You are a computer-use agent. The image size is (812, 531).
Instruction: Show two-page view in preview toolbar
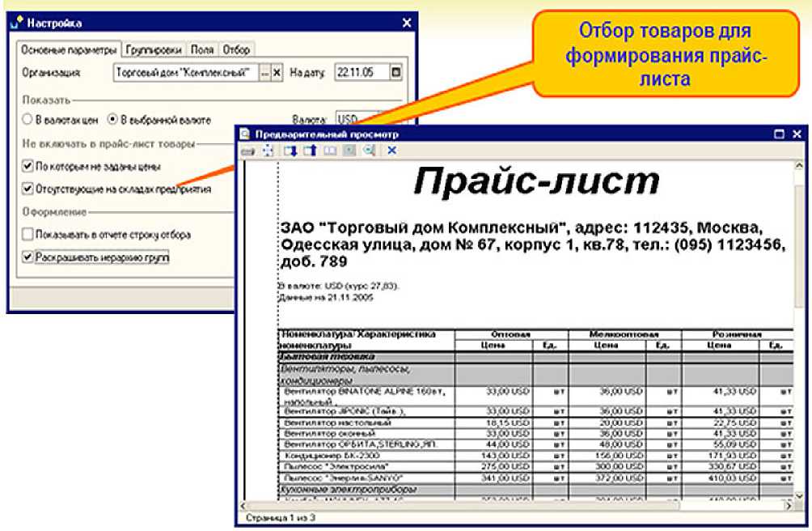click(x=330, y=151)
